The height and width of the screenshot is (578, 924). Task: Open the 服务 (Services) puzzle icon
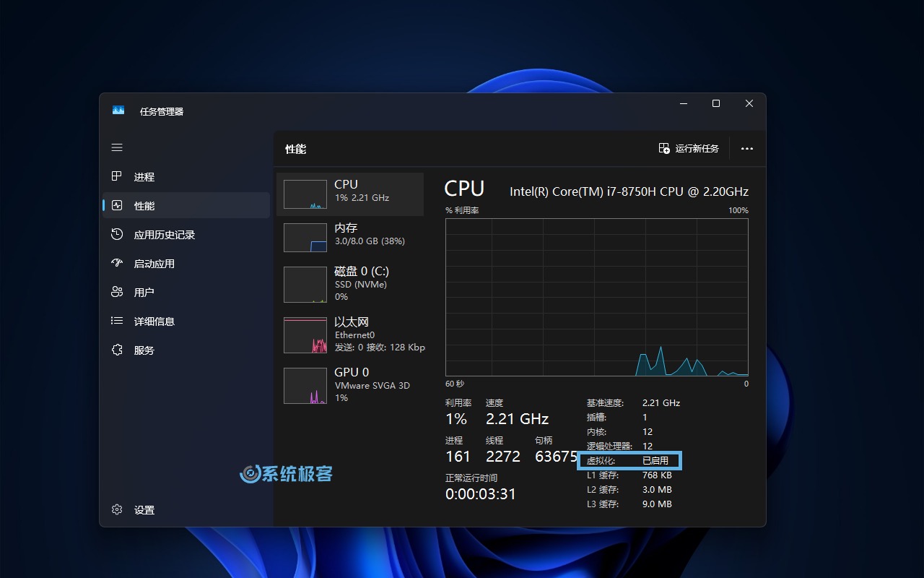(117, 350)
